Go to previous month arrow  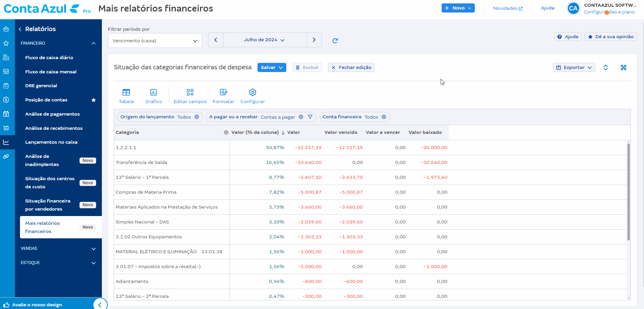[216, 40]
